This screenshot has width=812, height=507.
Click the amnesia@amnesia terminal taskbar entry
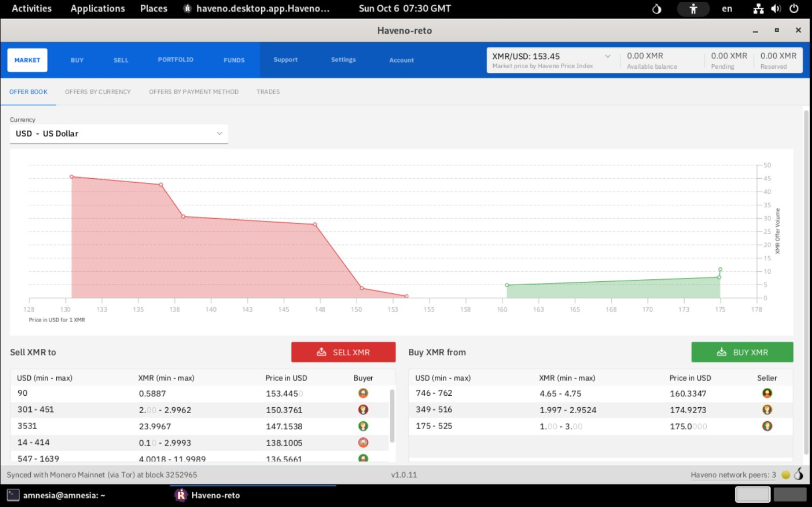[x=56, y=495]
